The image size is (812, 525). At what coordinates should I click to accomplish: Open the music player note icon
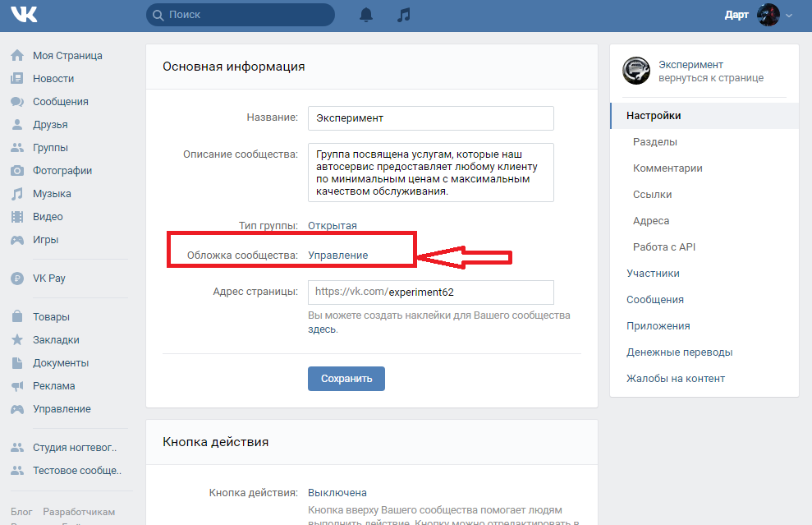coord(402,15)
